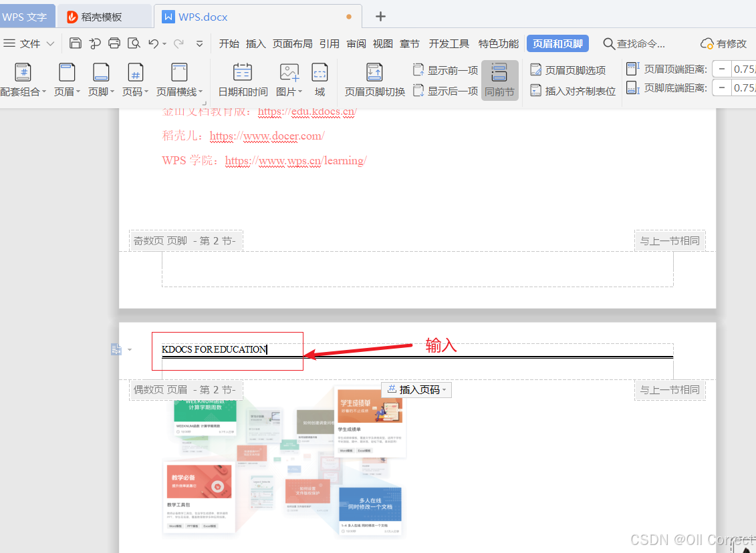Expand the undo history dropdown arrow
This screenshot has width=756, height=553.
click(x=164, y=44)
